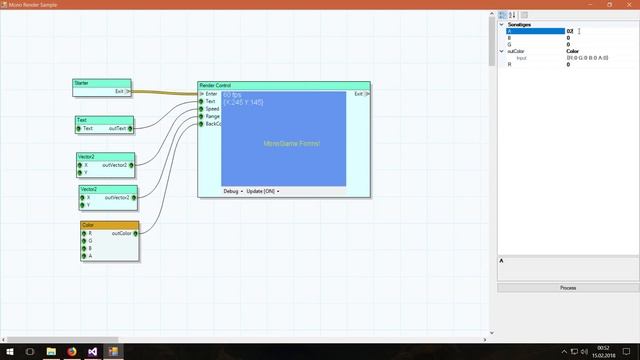Click the blue MonoGame Forms viewport
The image size is (640, 360).
coord(284,139)
